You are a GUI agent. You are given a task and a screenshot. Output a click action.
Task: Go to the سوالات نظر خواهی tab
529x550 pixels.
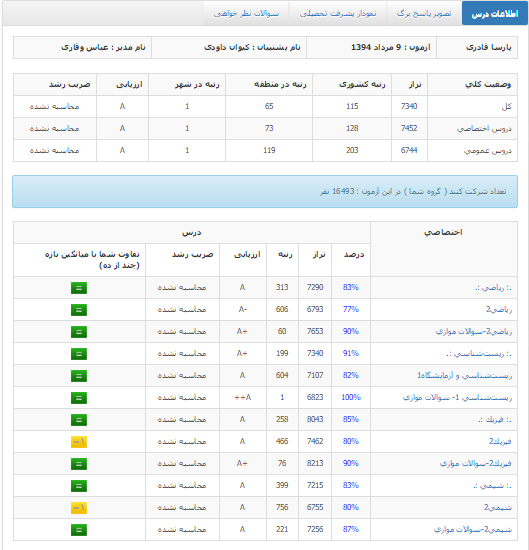(246, 13)
